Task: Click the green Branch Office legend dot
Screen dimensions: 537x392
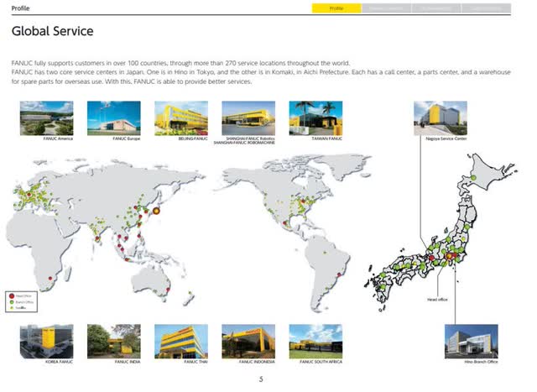Action: click(x=12, y=302)
